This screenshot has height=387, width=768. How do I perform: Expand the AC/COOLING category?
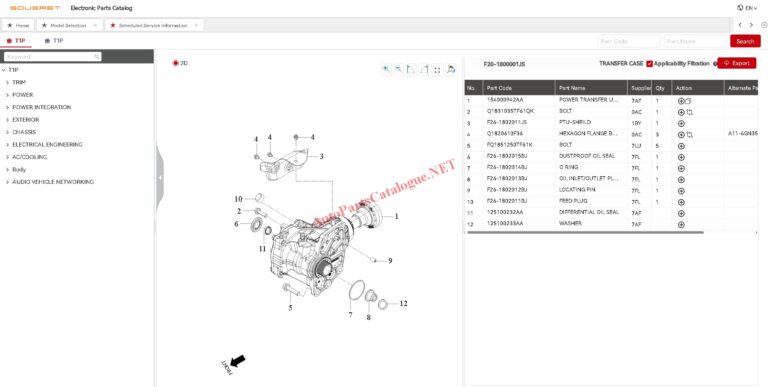pos(7,157)
